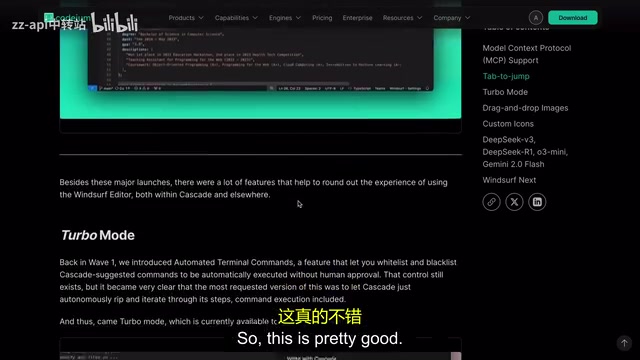The image size is (640, 360).
Task: Copy the article link with the link icon
Action: click(491, 202)
